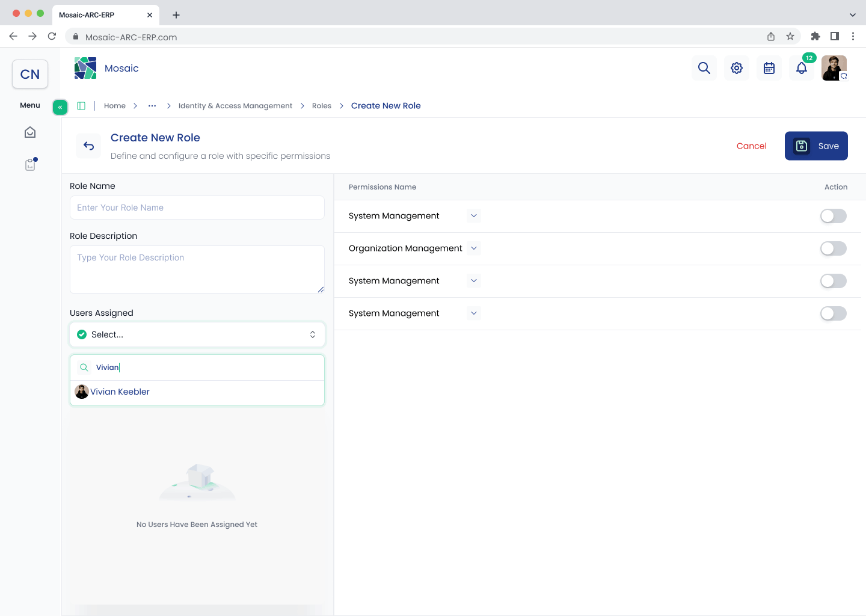Open the browser three-dot menu
The width and height of the screenshot is (866, 616).
tap(853, 36)
